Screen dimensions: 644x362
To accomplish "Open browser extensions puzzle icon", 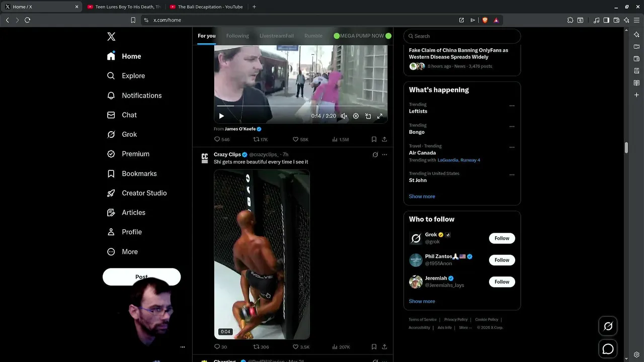I will [570, 20].
